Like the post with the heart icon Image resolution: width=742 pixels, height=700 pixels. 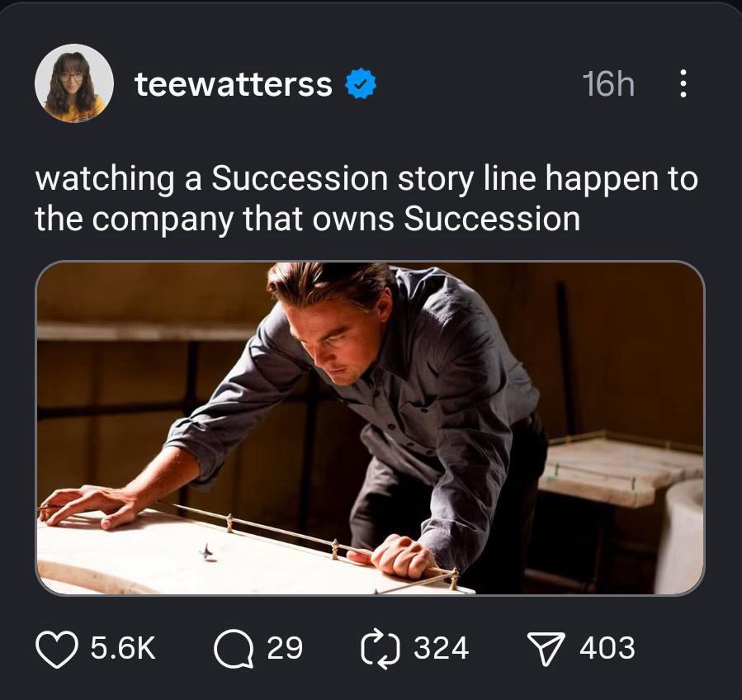point(57,648)
